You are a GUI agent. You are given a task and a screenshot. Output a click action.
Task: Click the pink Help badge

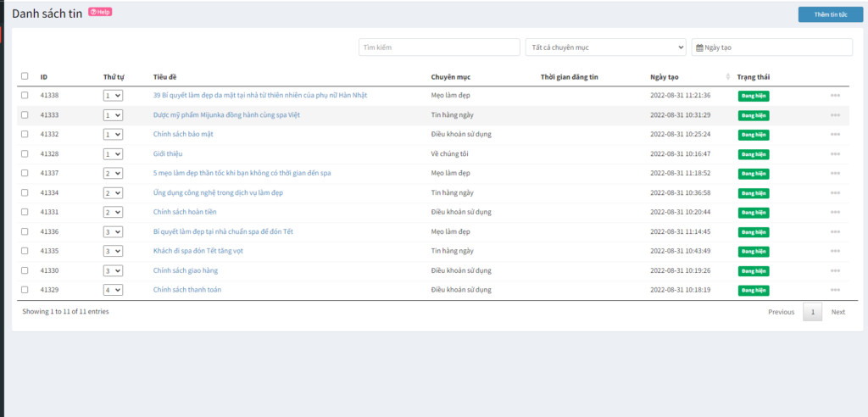(100, 12)
